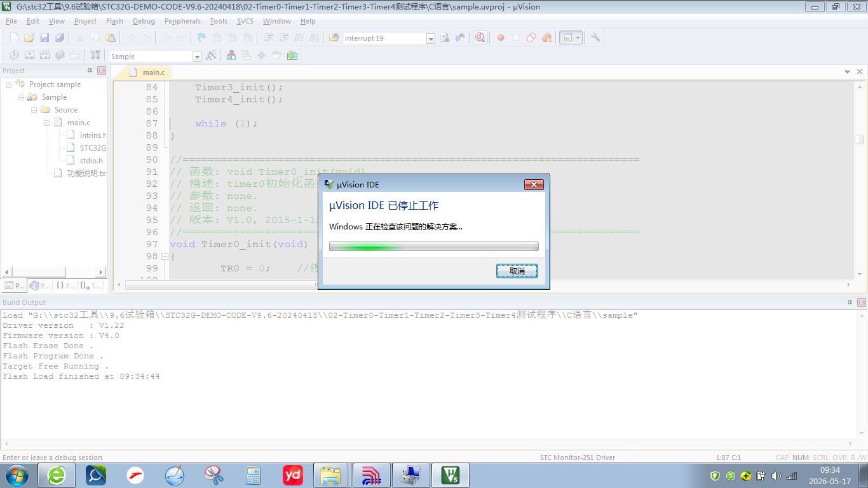Collapse the Sample target node
The height and width of the screenshot is (488, 868).
point(22,97)
